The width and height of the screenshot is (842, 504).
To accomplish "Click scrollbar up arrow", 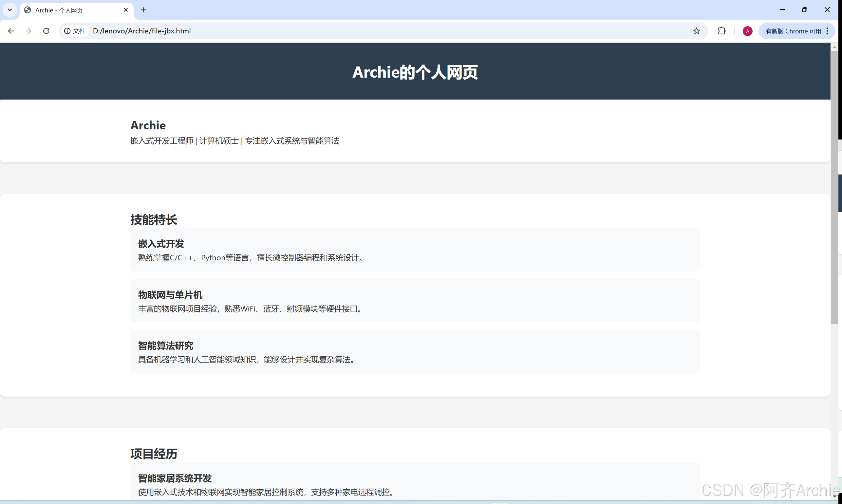I will [x=834, y=47].
